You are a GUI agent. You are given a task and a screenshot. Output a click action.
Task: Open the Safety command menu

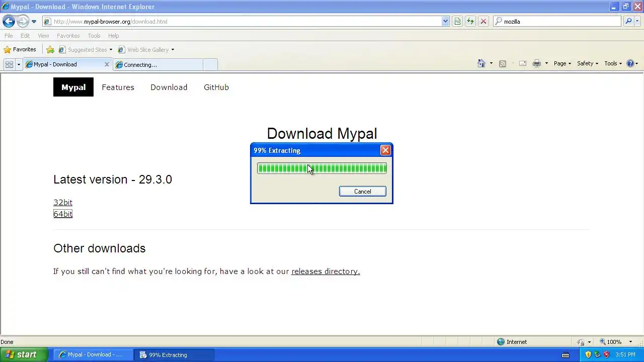pyautogui.click(x=588, y=63)
